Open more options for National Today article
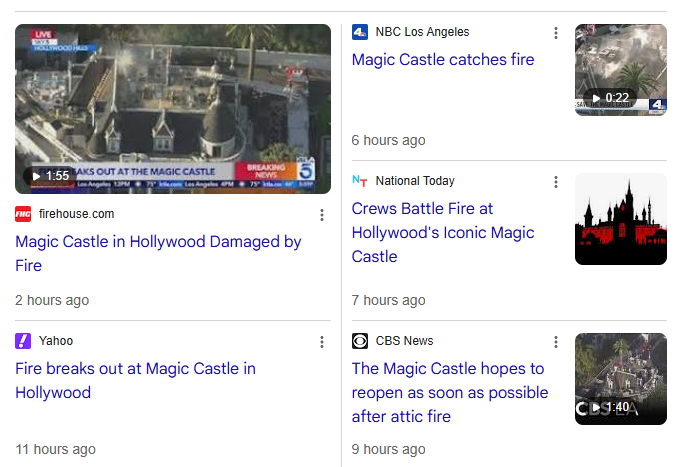The width and height of the screenshot is (683, 467). 556,182
